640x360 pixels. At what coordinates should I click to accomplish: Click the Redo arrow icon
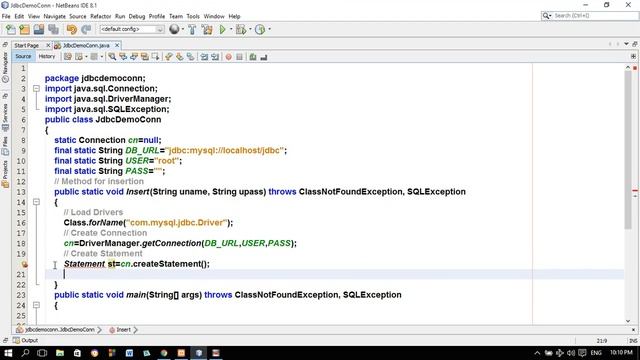tap(86, 29)
